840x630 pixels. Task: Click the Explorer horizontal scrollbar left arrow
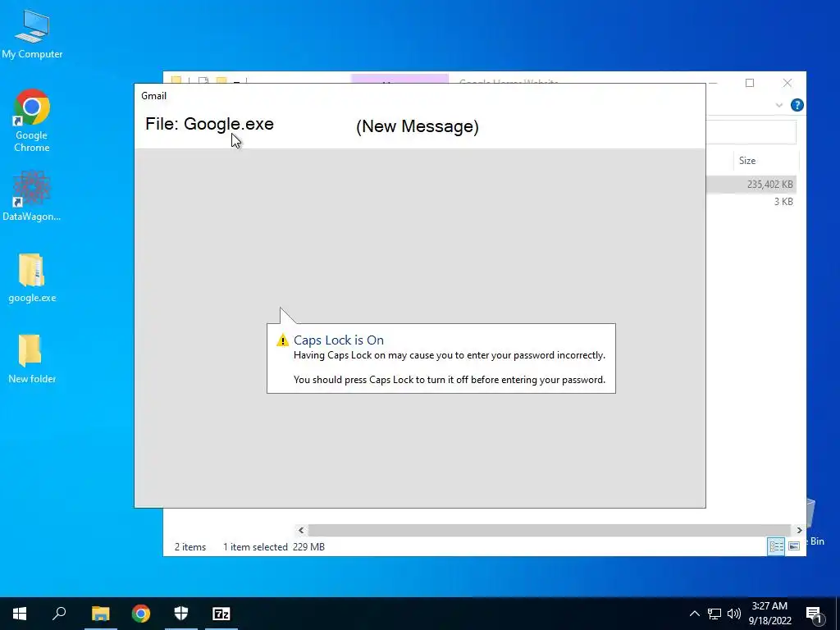[301, 530]
